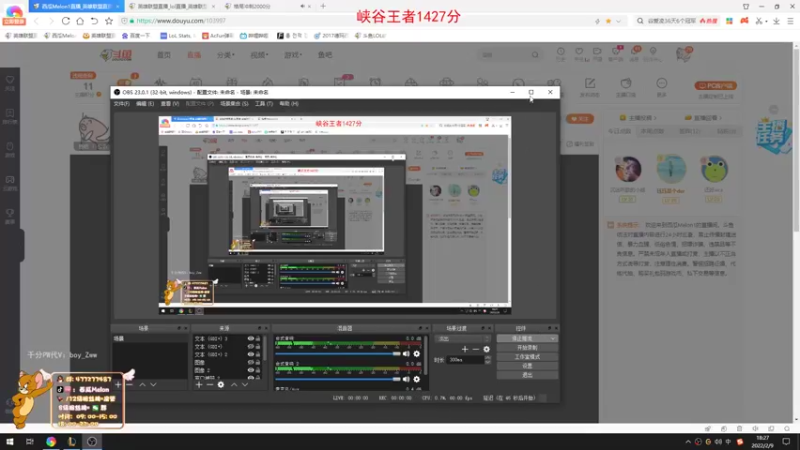The height and width of the screenshot is (450, 800).
Task: Toggle visibility of 图像 2 source
Action: [x=251, y=370]
